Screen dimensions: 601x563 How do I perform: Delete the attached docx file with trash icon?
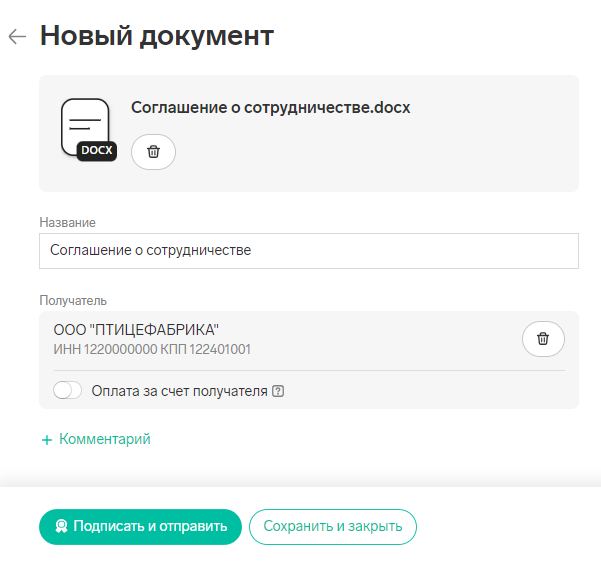(x=153, y=152)
